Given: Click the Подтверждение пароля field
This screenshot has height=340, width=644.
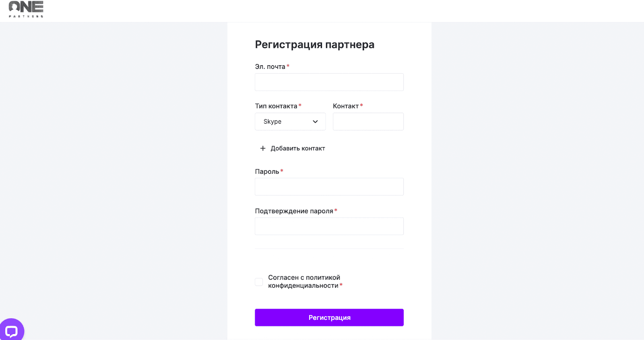Looking at the screenshot, I should (x=328, y=226).
